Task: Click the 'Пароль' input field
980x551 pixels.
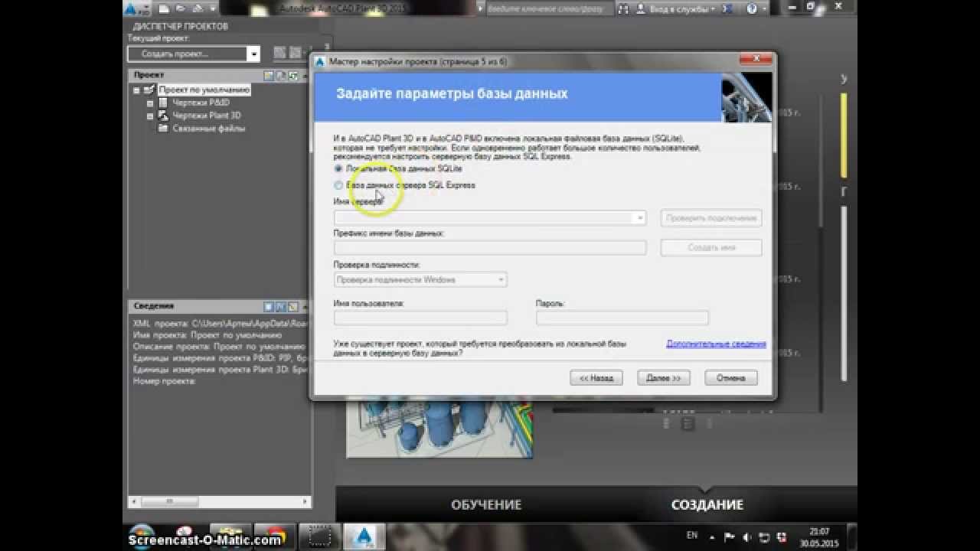Action: pyautogui.click(x=622, y=318)
